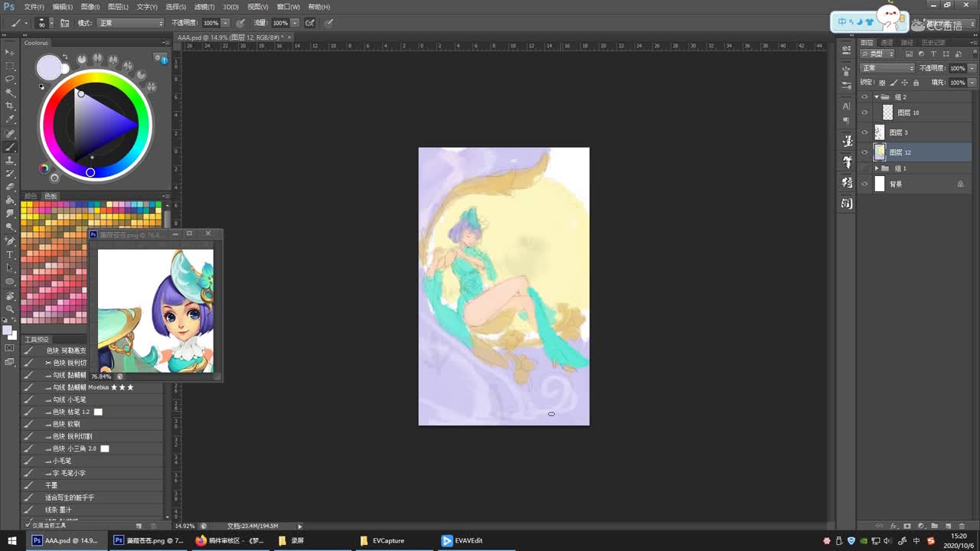The width and height of the screenshot is (980, 551).
Task: Click the Coolorus foreground color circle
Action: [48, 67]
